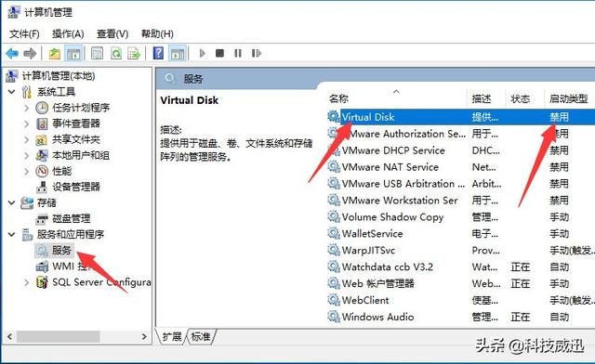595x364 pixels.
Task: Pause the selected service with Pause icon
Action: pos(238,53)
